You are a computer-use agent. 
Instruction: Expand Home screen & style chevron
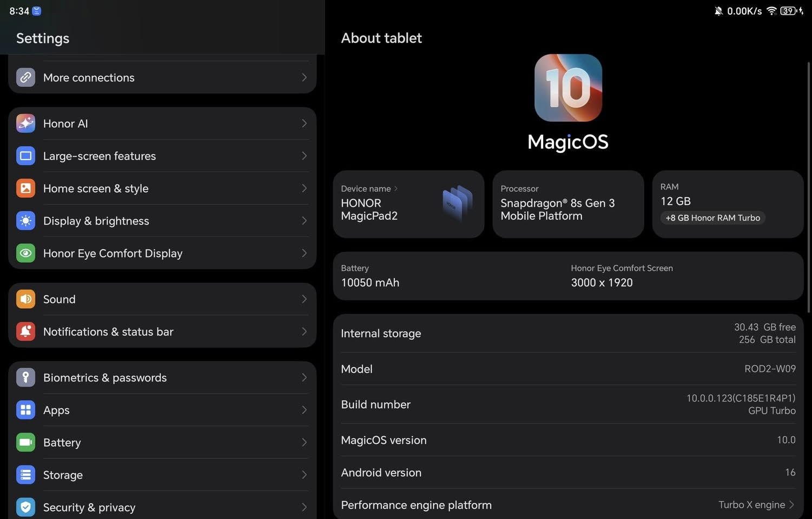click(x=304, y=188)
